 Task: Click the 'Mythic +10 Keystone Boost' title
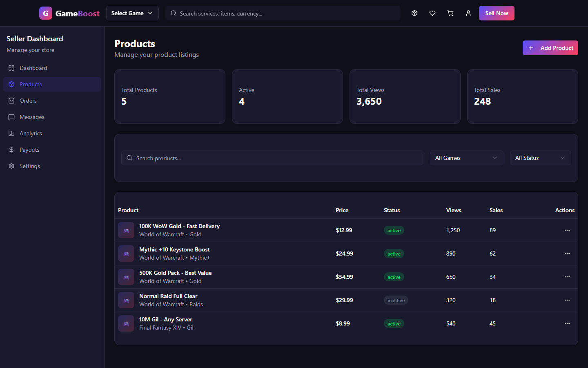(x=174, y=249)
